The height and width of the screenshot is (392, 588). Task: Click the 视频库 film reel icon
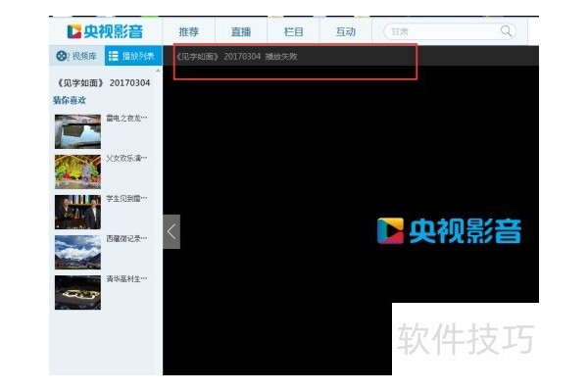pos(62,56)
